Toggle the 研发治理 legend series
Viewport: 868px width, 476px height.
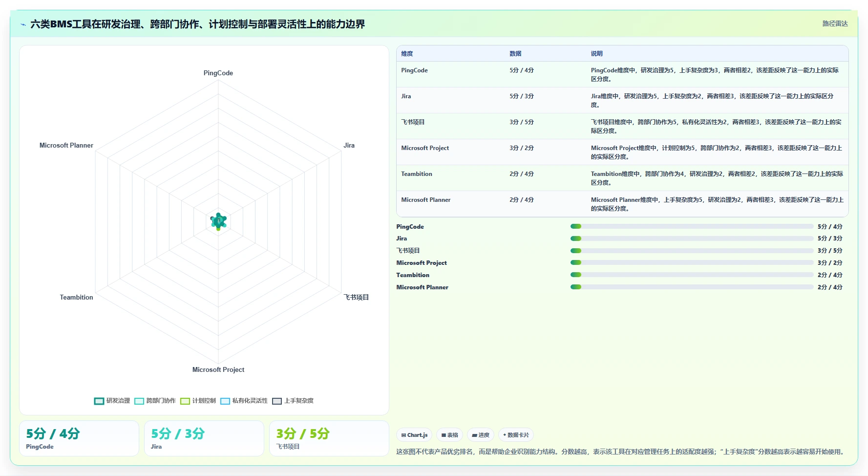click(112, 401)
